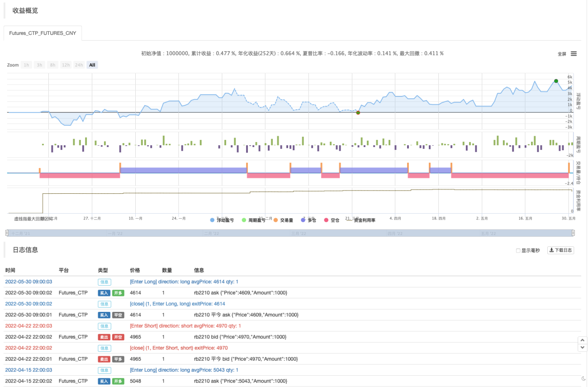Click the red drawdown start marker
Screen dimensions: 588x387
358,112
